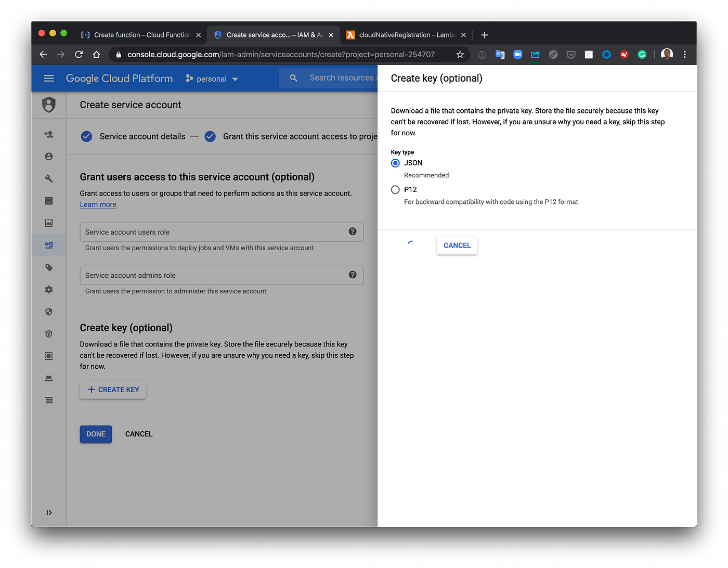Click the Troubleshooter wrench icon
728x568 pixels.
coord(48,178)
